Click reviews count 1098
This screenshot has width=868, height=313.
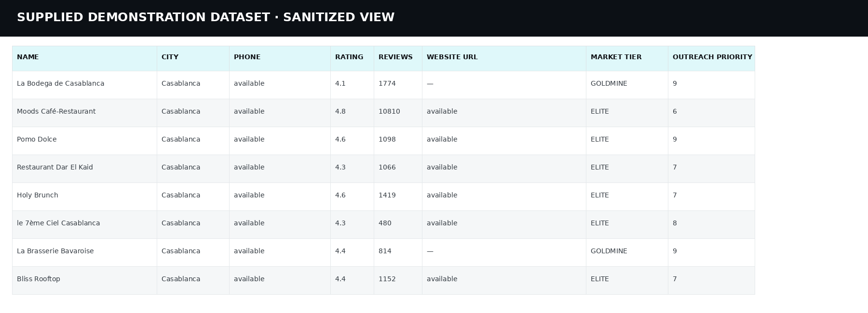(387, 139)
